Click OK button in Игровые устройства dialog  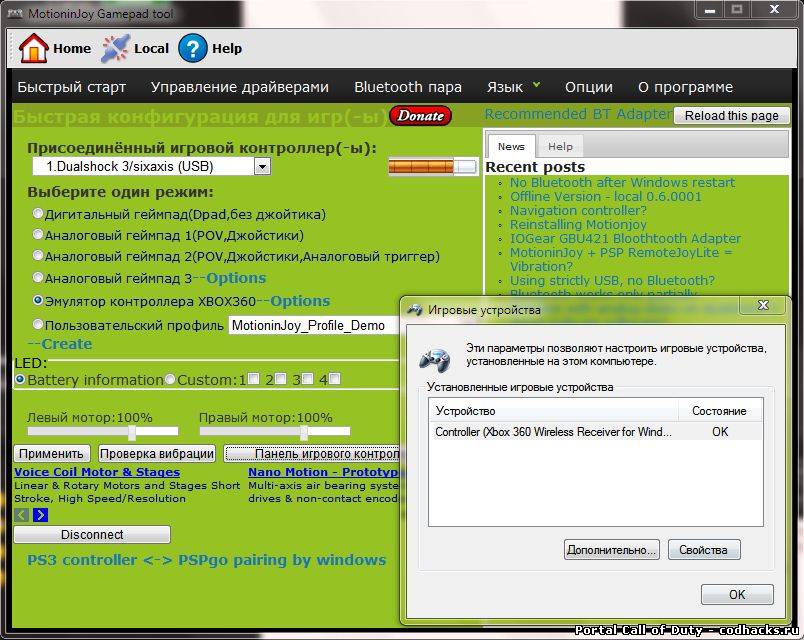(x=737, y=594)
